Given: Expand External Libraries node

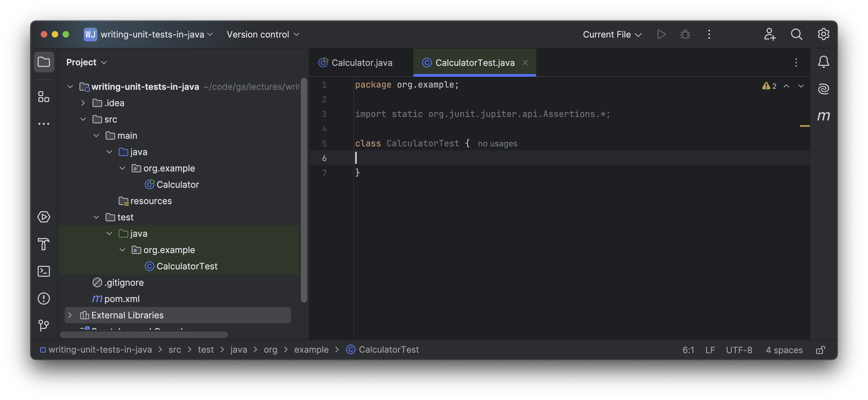Looking at the screenshot, I should 70,315.
